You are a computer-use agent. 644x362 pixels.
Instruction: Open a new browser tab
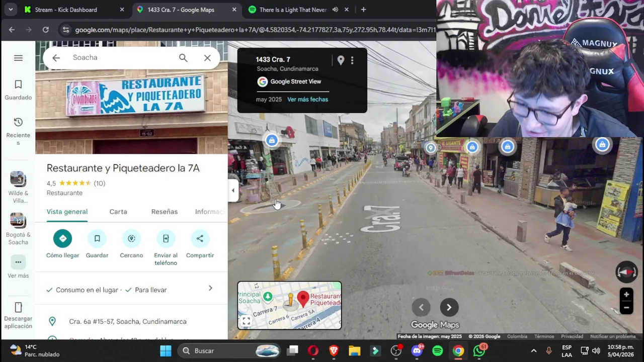tap(363, 10)
